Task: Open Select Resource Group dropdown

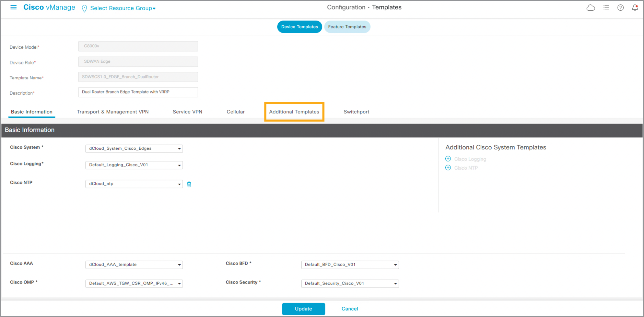Action: (123, 8)
